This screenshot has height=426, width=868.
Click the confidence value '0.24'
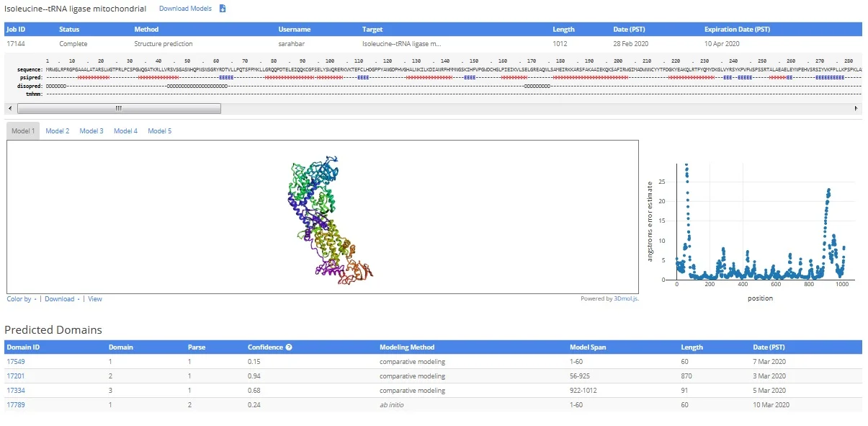pyautogui.click(x=255, y=404)
